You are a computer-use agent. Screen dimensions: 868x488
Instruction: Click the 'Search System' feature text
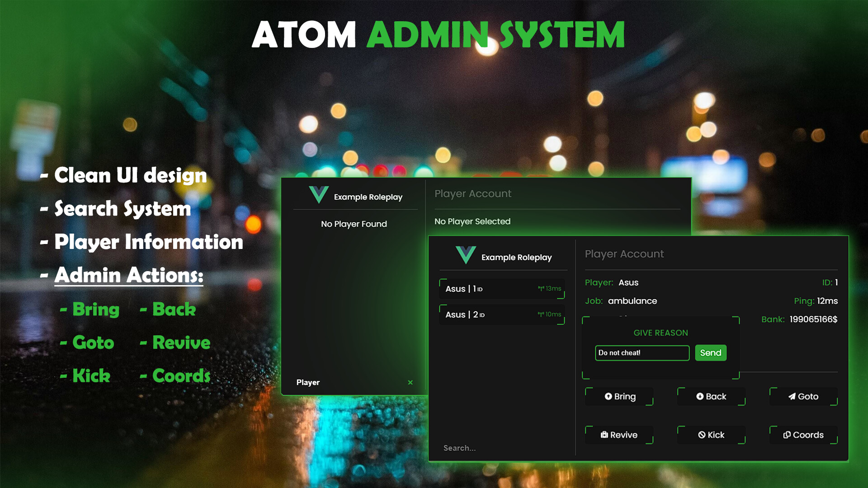123,209
